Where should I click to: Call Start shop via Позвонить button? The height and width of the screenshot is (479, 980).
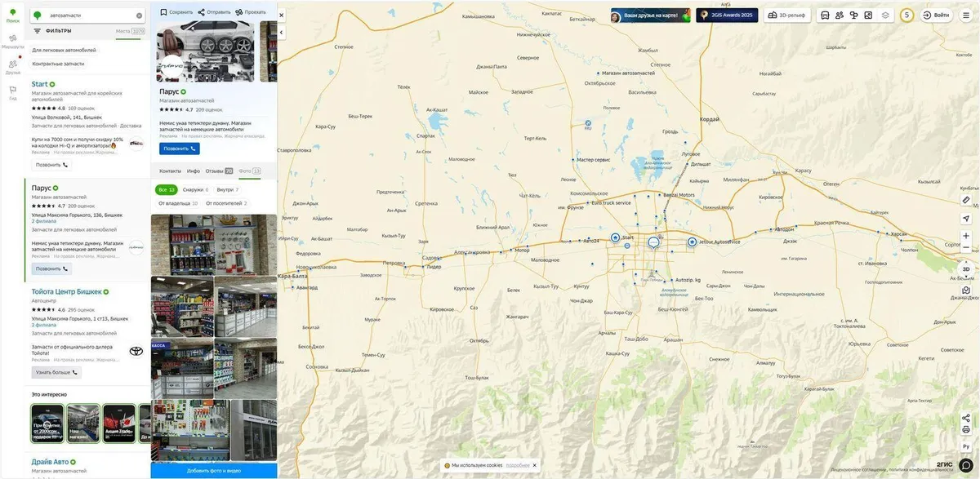tap(51, 165)
